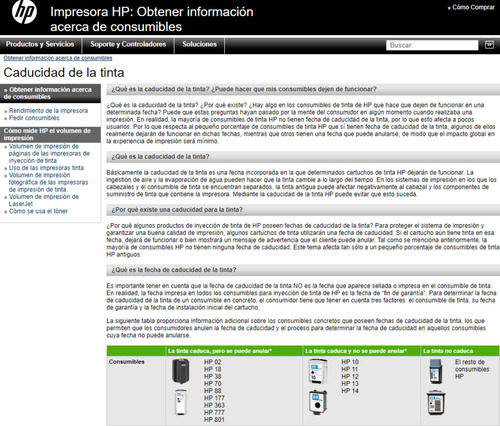Viewport: 500px width, 426px height.
Task: Click inside the Buscar search field
Action: coord(432,45)
